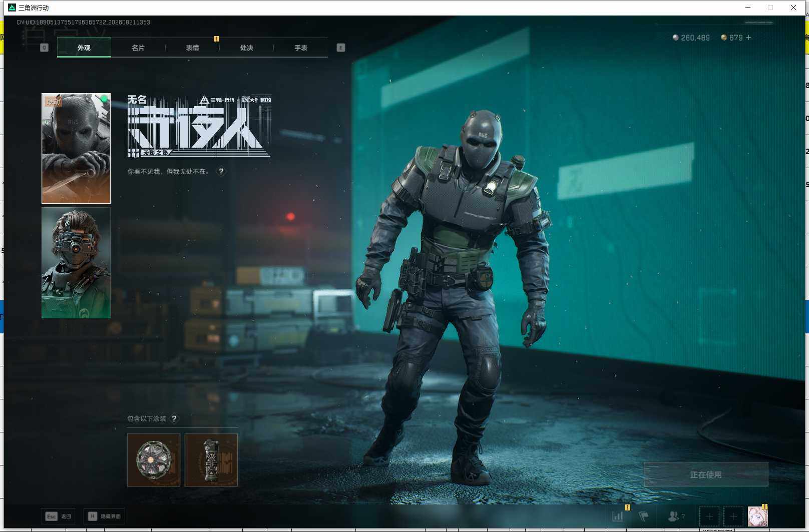Image resolution: width=809 pixels, height=532 pixels.
Task: Open the 名片 tab
Action: coord(138,48)
